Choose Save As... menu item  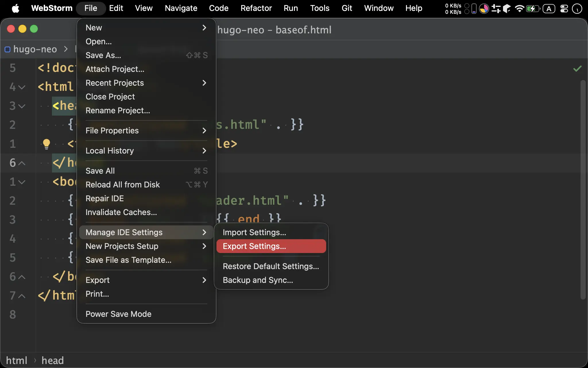(x=146, y=55)
